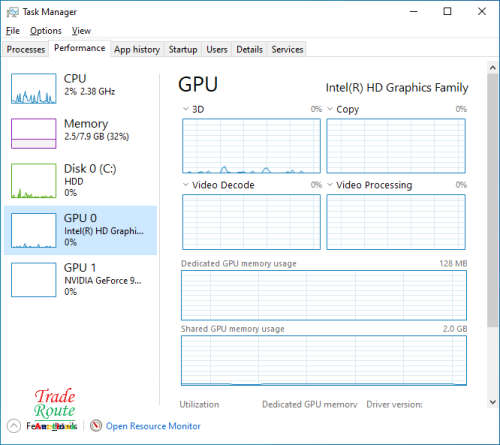
Task: Switch to the Details tab
Action: 249,50
